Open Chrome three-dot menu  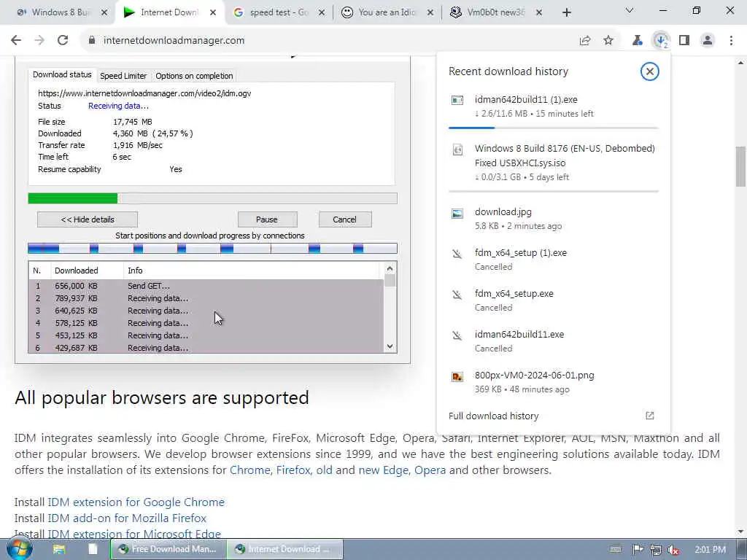731,41
